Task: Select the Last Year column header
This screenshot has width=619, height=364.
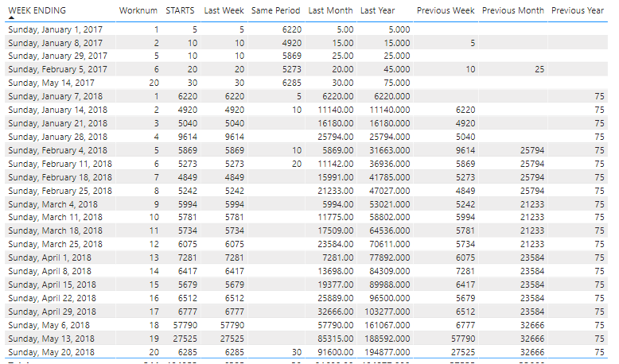Action: point(377,10)
